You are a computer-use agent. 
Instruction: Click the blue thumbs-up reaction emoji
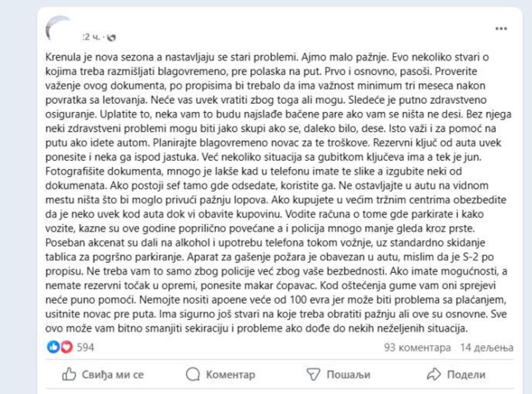[54, 348]
